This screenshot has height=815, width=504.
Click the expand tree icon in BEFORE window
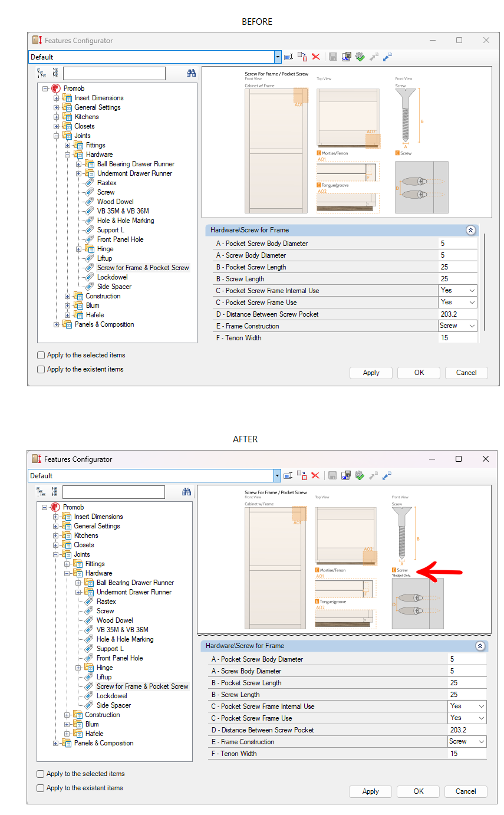coord(41,73)
